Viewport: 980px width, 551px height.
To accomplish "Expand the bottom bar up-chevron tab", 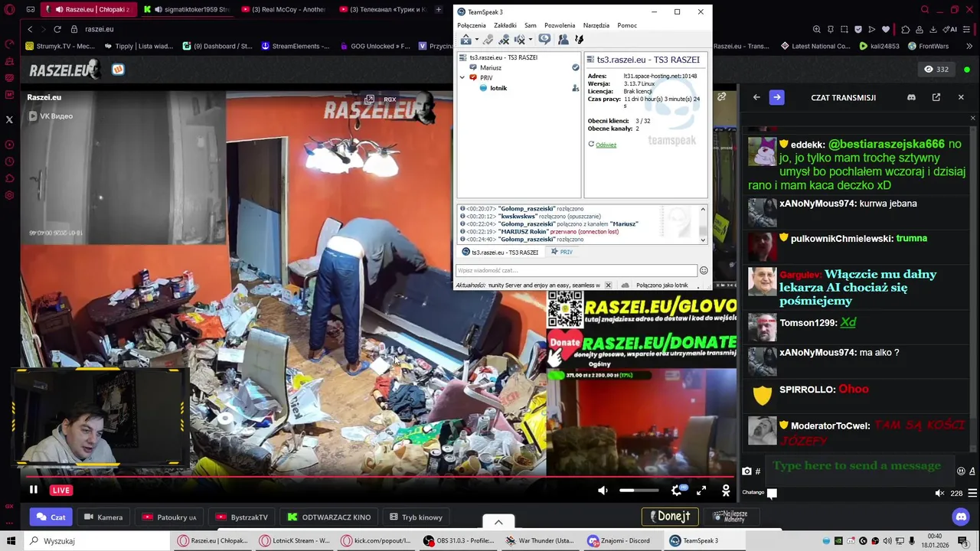I will [x=498, y=522].
